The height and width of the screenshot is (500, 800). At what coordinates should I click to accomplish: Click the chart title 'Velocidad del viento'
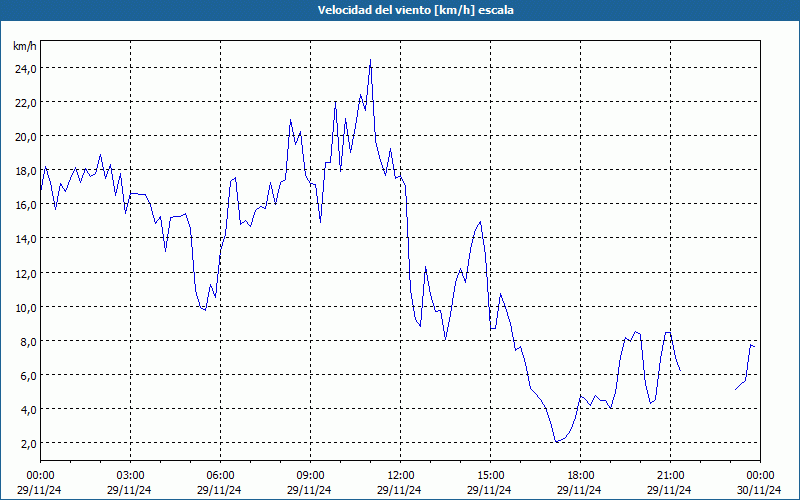(400, 10)
